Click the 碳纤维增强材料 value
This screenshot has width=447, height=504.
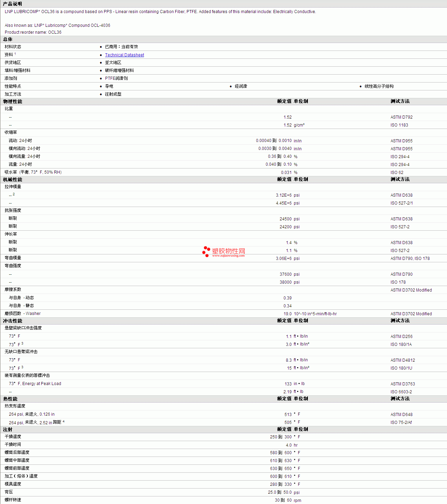120,70
